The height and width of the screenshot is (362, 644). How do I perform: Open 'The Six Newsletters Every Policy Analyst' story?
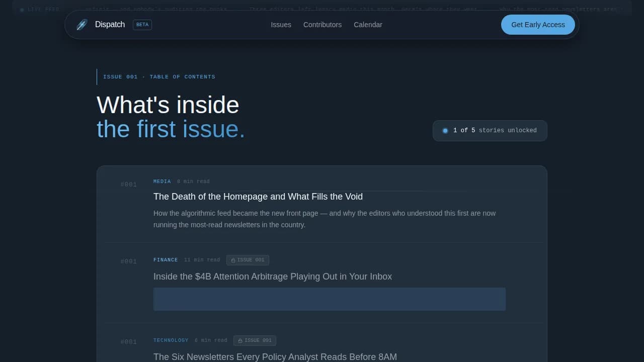pos(275,357)
